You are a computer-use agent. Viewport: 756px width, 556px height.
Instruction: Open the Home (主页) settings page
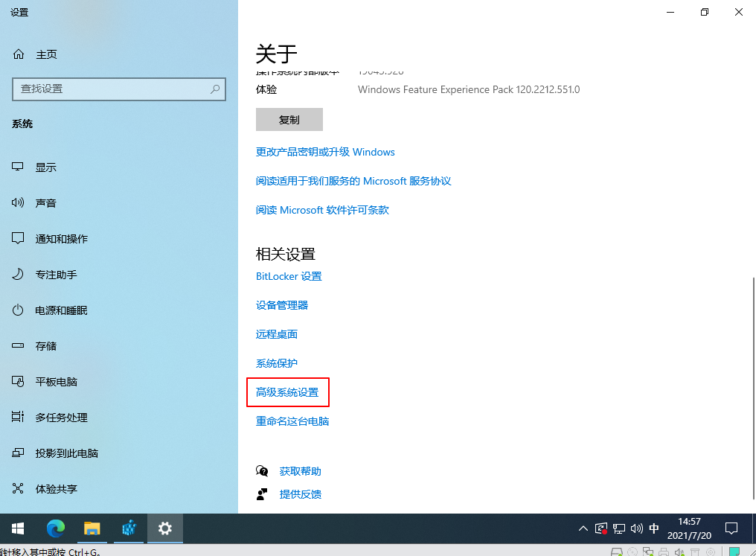point(35,54)
